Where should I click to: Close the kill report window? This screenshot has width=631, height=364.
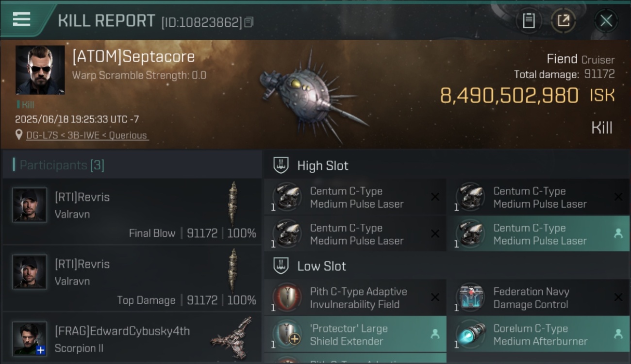point(606,20)
